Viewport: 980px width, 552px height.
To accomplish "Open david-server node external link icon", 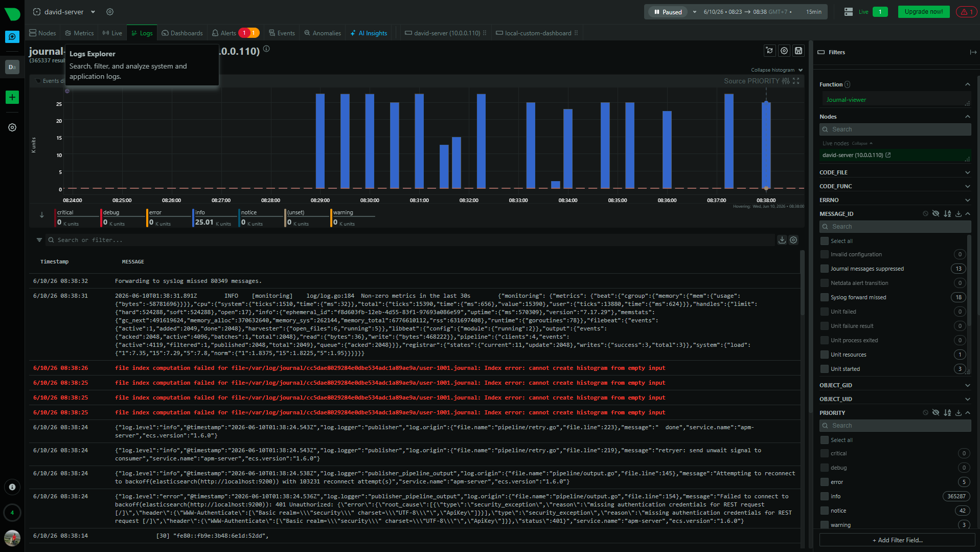I will tap(888, 155).
